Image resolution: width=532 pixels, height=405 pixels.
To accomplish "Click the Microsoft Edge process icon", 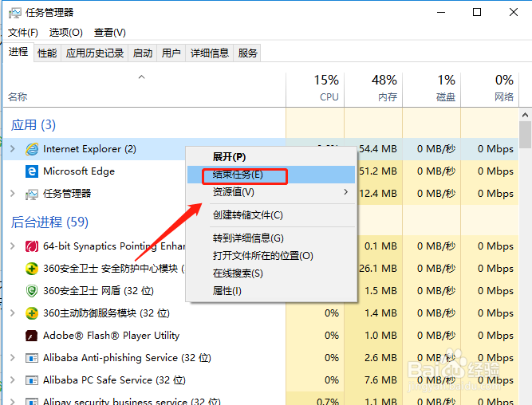I will tap(32, 171).
